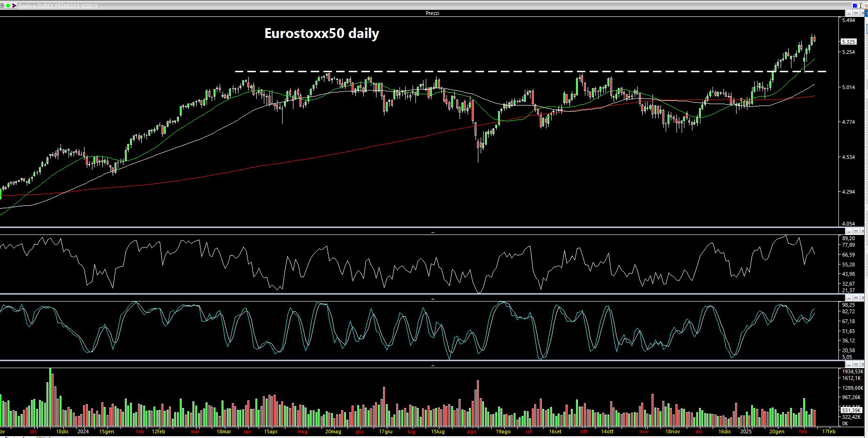Close the Prezzi price panel

862,13
